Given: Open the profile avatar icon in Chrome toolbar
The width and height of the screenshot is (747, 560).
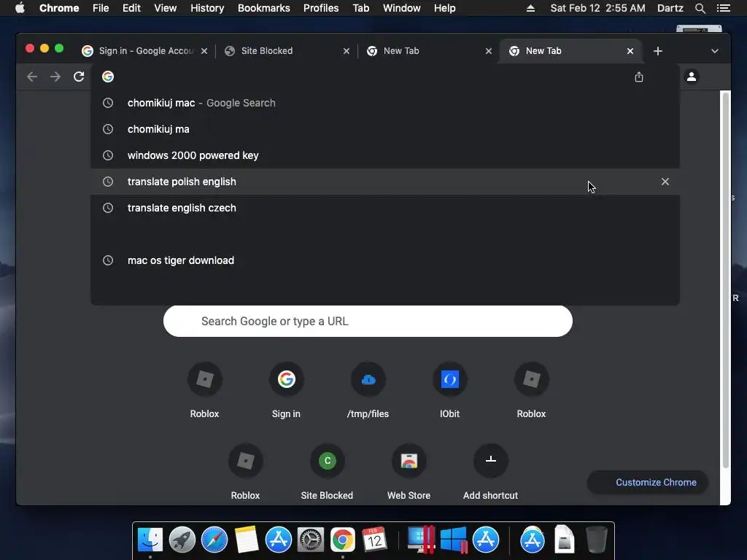Looking at the screenshot, I should (692, 77).
